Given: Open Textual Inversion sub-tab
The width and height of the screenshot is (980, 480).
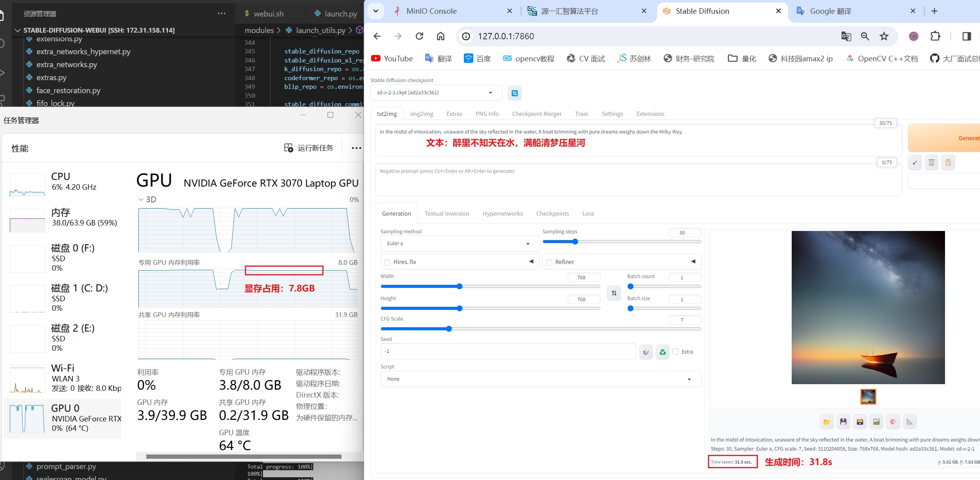Looking at the screenshot, I should [447, 214].
